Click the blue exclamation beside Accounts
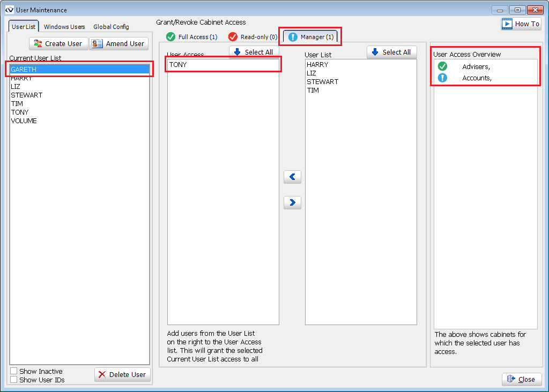The height and width of the screenshot is (392, 549). point(442,78)
